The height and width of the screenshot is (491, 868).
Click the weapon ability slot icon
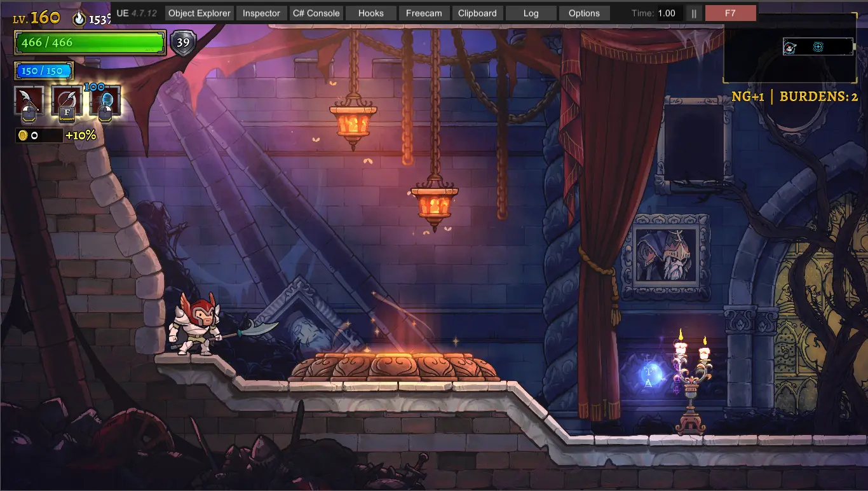tap(29, 102)
